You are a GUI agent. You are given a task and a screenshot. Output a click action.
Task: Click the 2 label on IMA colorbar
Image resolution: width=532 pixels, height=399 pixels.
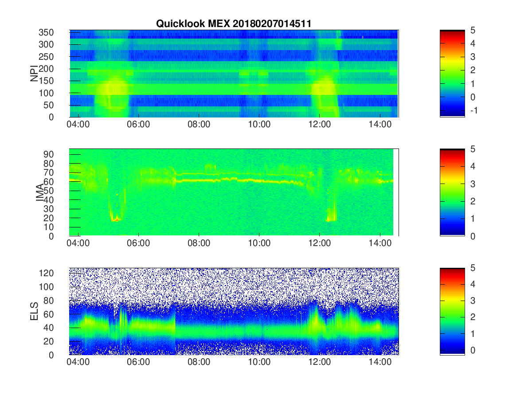472,201
